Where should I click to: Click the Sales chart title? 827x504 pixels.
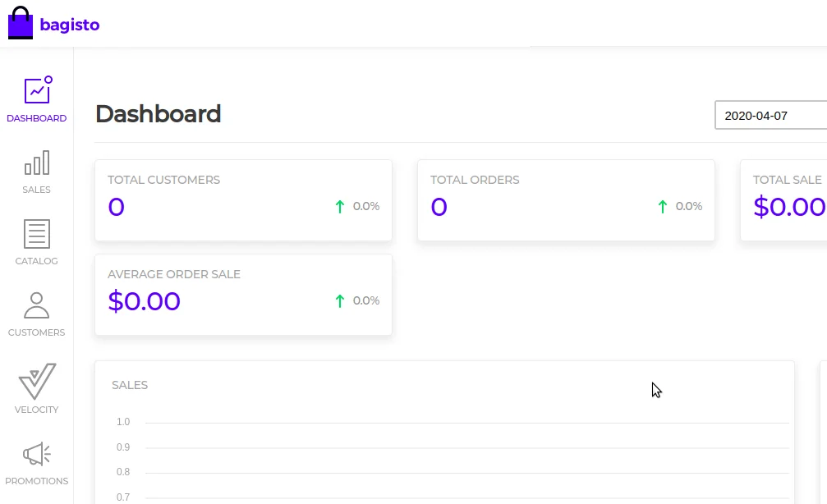click(130, 385)
